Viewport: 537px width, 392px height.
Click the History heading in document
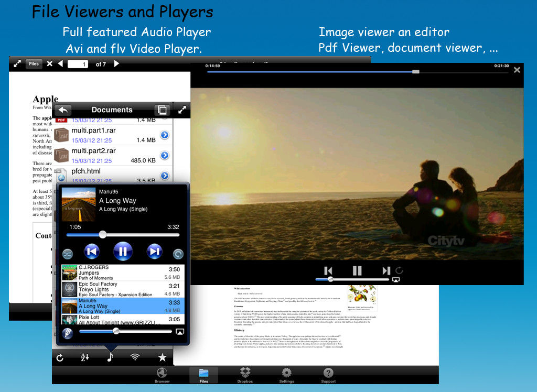click(239, 330)
